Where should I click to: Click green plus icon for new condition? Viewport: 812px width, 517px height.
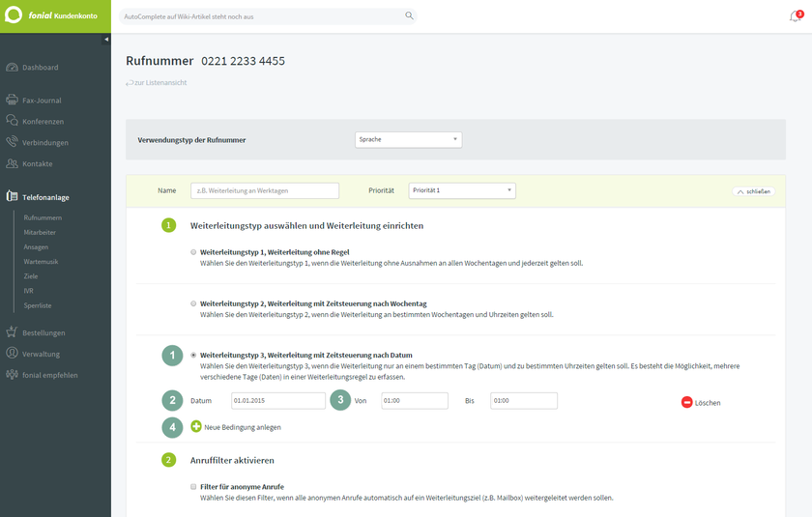pyautogui.click(x=196, y=426)
